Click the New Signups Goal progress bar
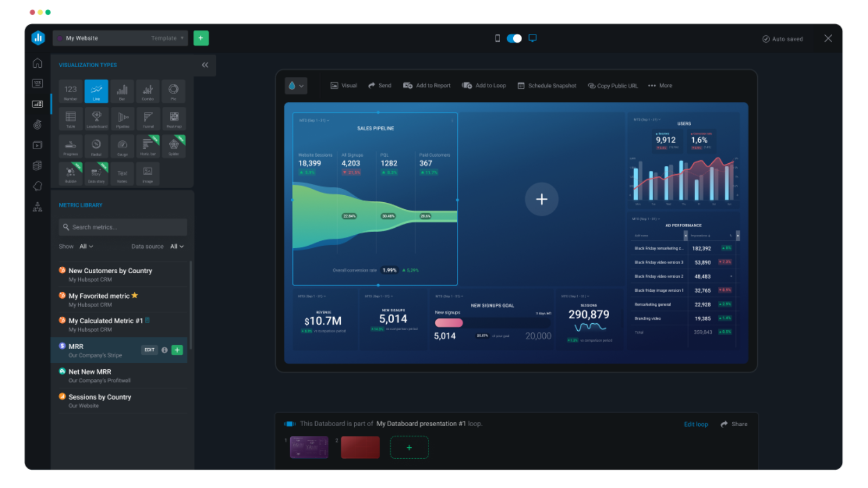Screen dimensions: 868x488 (493, 323)
